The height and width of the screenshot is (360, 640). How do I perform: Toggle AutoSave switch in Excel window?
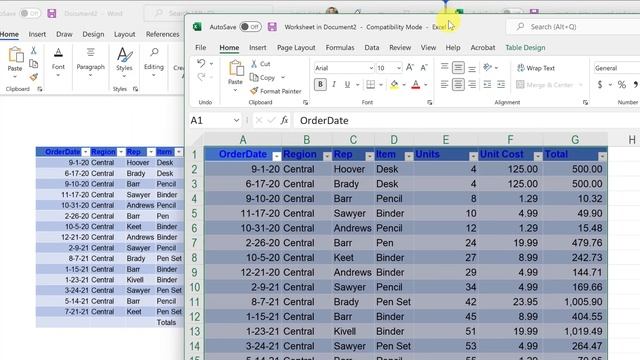pos(250,27)
